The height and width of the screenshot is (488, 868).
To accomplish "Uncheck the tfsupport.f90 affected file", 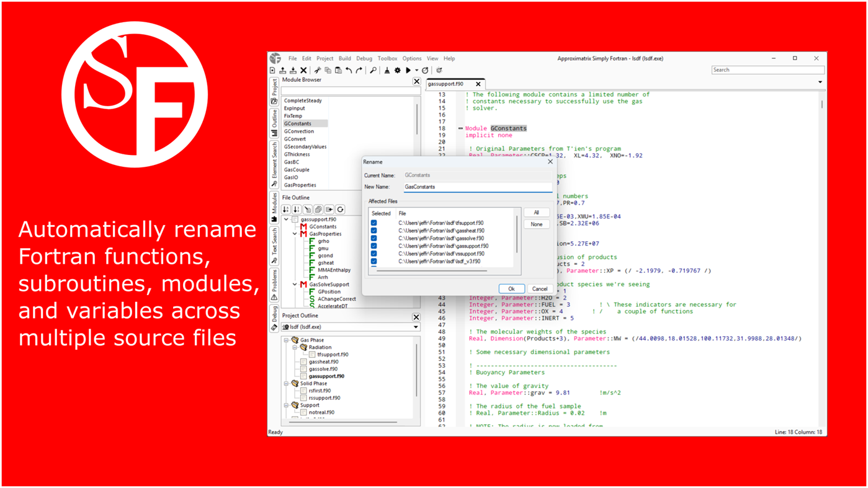I will click(x=374, y=223).
